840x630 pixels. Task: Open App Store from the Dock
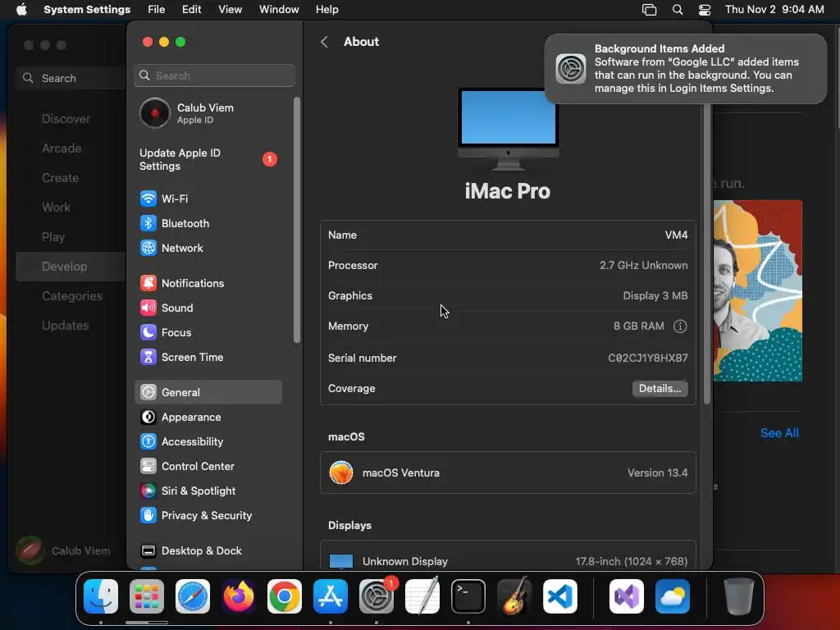point(331,596)
